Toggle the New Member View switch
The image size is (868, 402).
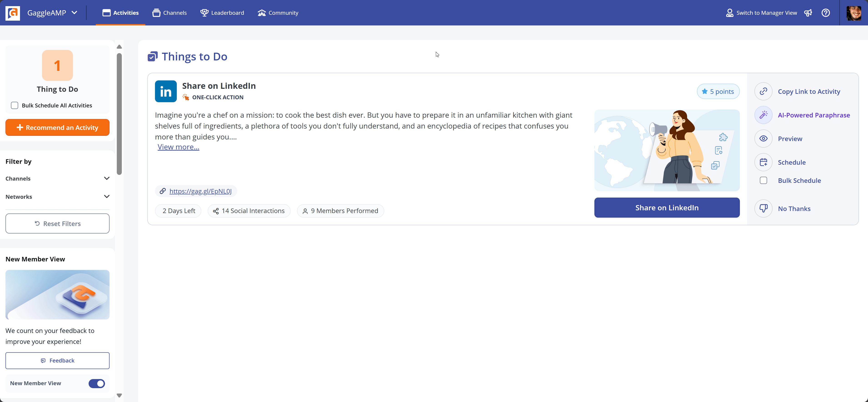click(x=97, y=383)
